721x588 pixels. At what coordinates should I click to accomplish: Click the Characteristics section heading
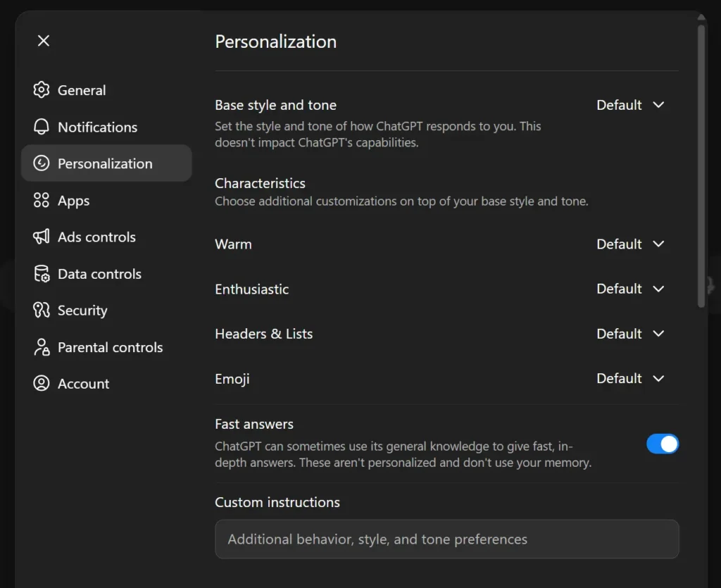tap(261, 183)
